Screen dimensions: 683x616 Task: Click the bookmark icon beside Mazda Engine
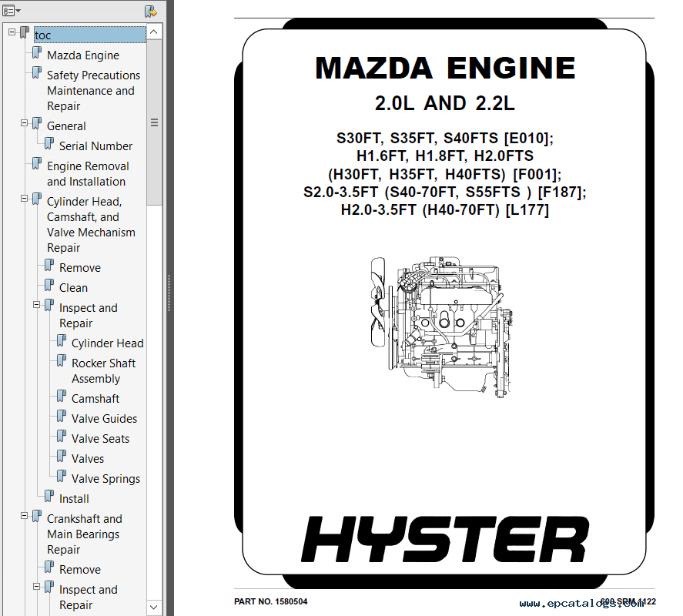(37, 54)
